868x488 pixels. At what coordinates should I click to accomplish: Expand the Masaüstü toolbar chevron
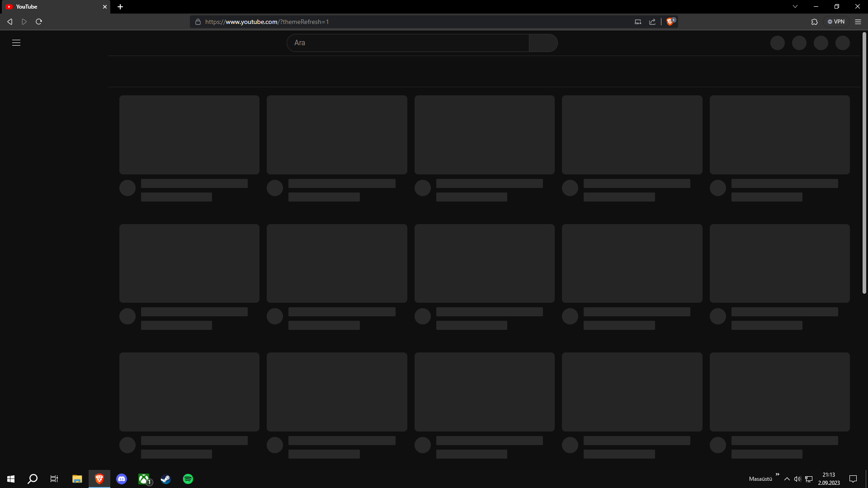pyautogui.click(x=778, y=474)
